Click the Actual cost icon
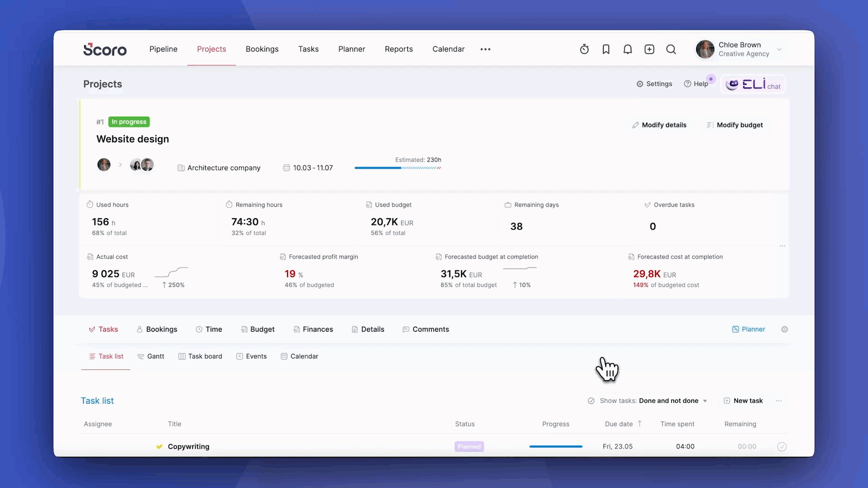Image resolution: width=868 pixels, height=488 pixels. (90, 257)
